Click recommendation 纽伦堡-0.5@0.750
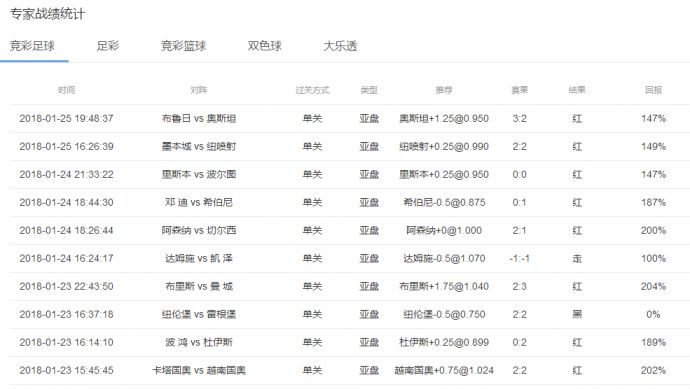Screen dimensions: 690x389 pyautogui.click(x=444, y=315)
